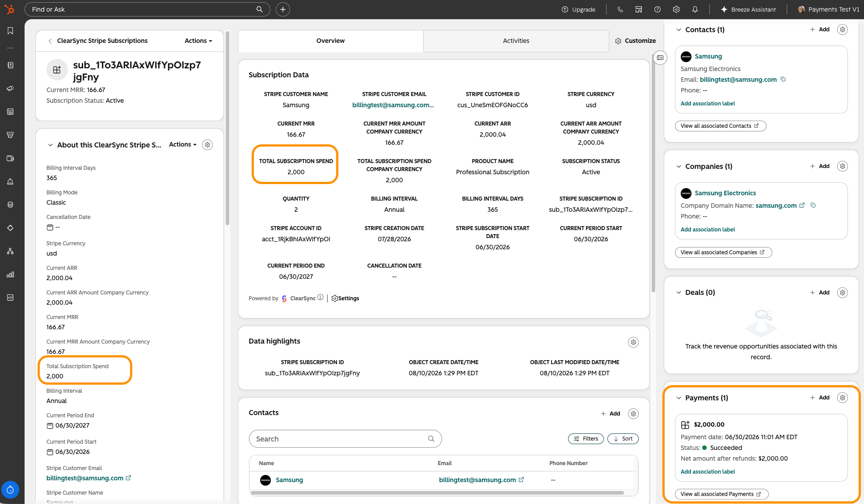The width and height of the screenshot is (864, 504).
Task: Collapse the Companies (1) sidebar card
Action: click(679, 166)
